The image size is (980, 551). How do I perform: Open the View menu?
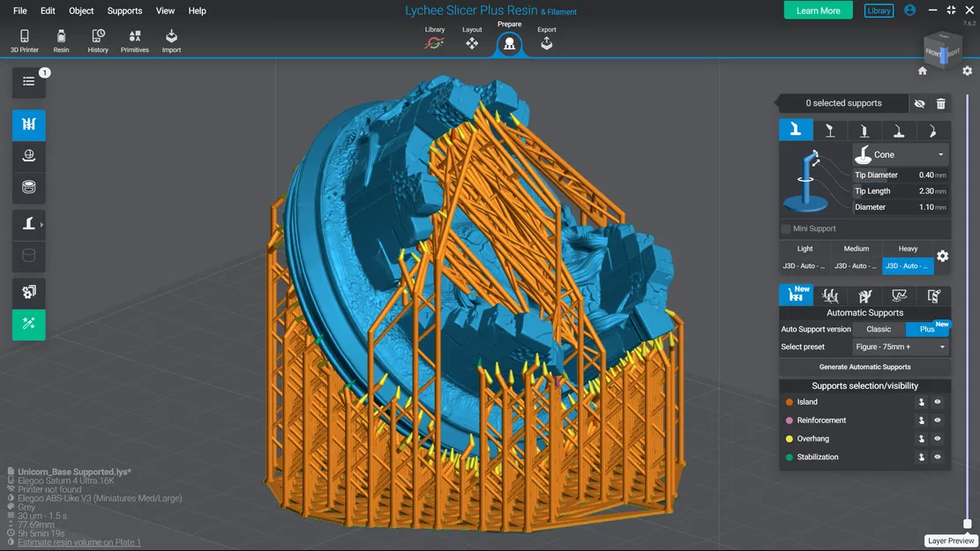[165, 11]
